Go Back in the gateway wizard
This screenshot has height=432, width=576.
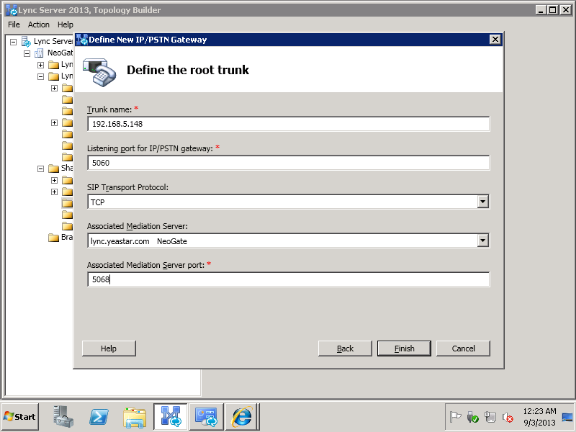tap(345, 348)
